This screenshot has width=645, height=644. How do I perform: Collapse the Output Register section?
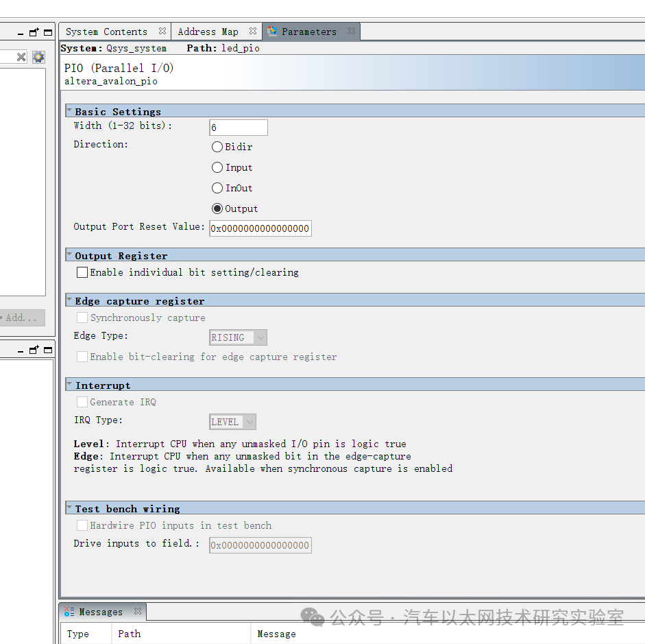69,254
